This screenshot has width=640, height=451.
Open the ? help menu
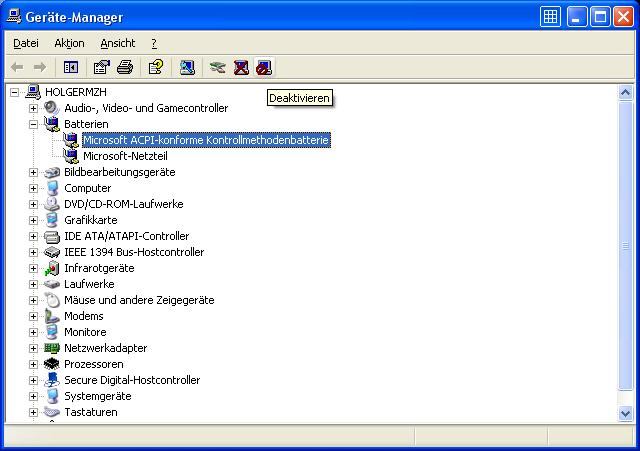154,43
